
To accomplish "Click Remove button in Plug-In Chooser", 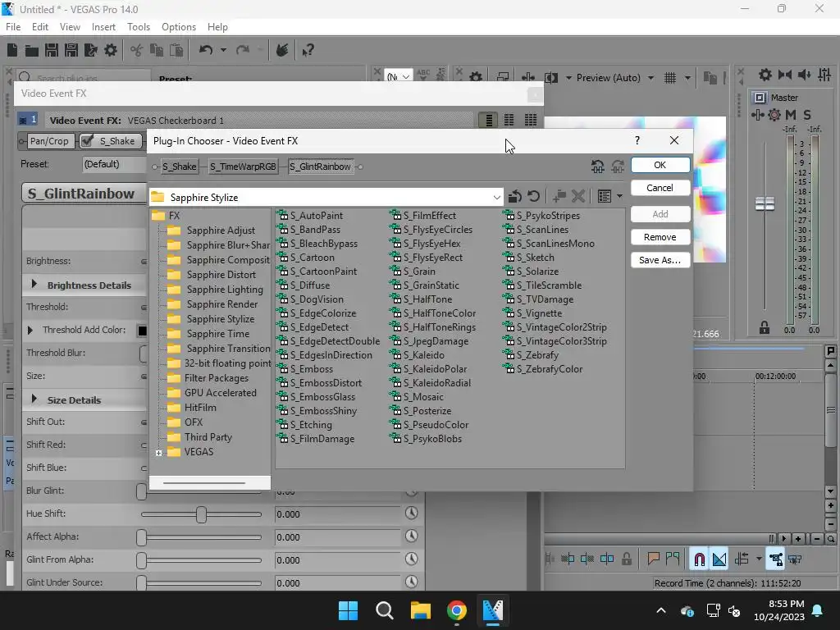I will [x=660, y=237].
